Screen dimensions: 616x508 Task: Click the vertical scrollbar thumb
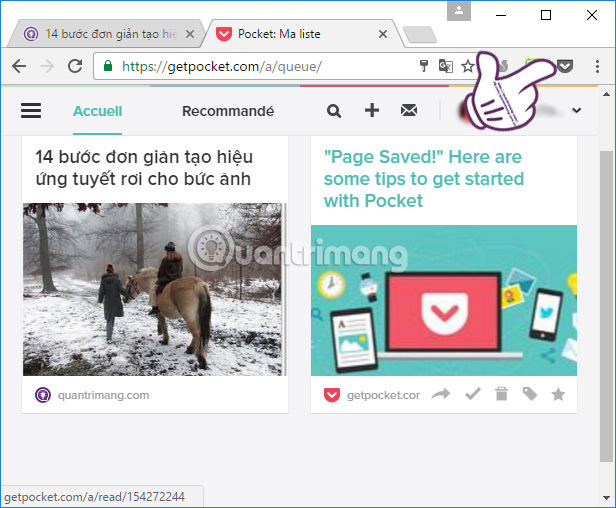606,306
